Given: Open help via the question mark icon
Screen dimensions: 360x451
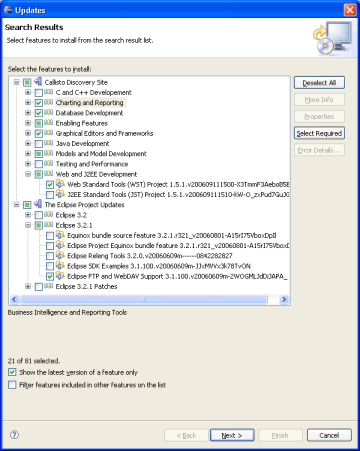Looking at the screenshot, I should pos(14,435).
